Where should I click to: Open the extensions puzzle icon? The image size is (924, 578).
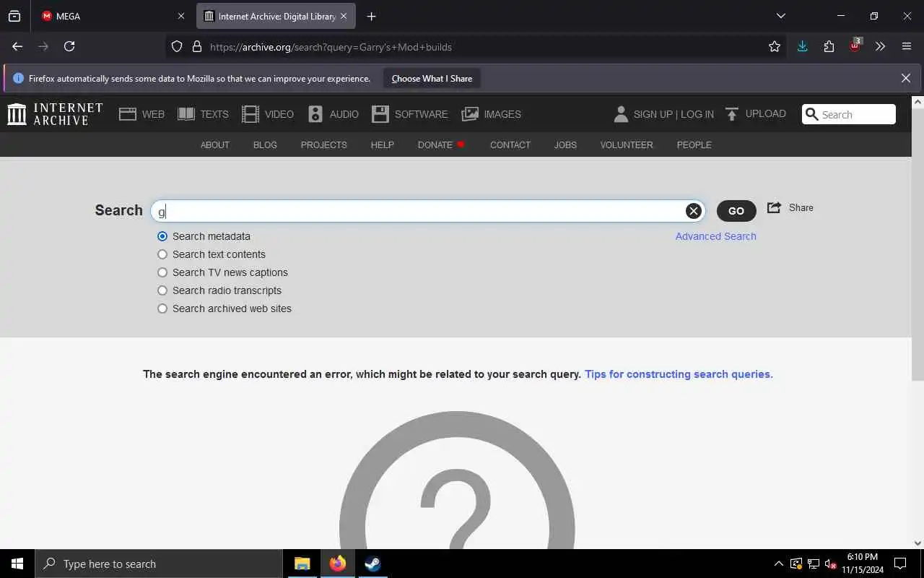[829, 46]
